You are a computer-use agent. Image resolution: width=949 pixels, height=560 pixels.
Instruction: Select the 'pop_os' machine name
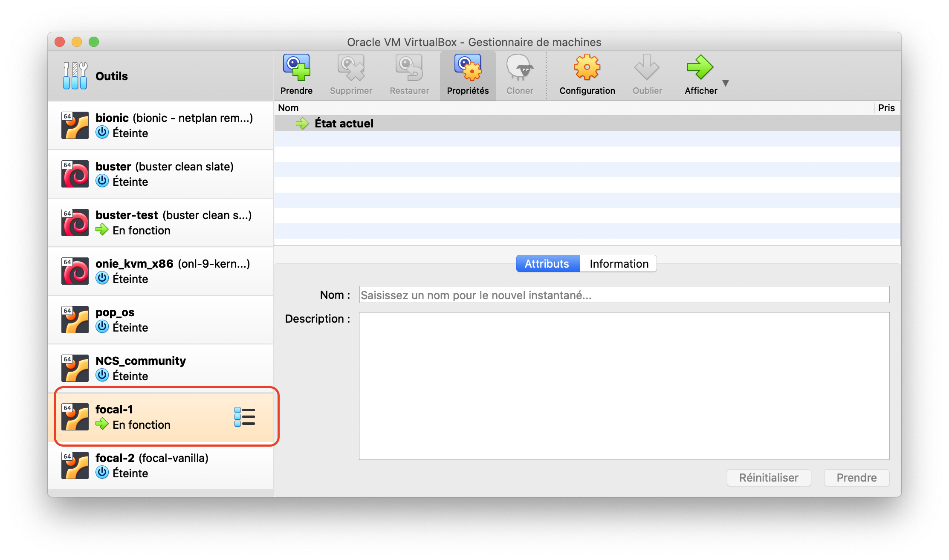click(115, 312)
